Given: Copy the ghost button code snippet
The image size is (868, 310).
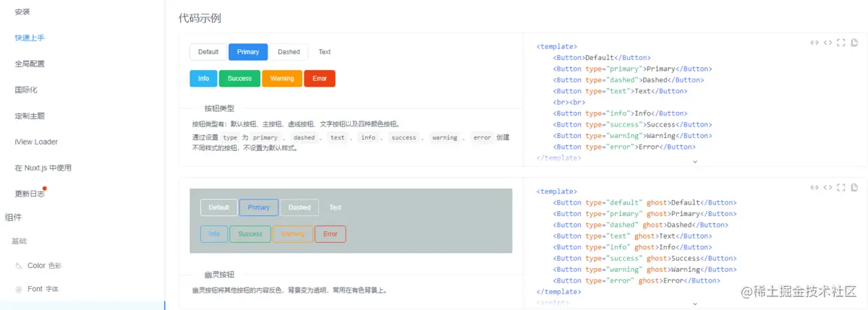Looking at the screenshot, I should (x=855, y=188).
